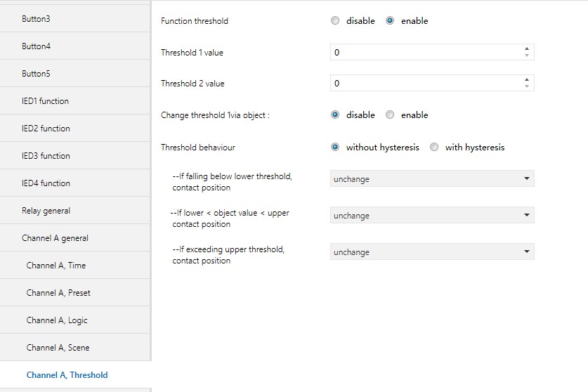Select disable for Function threshold
The image size is (588, 392).
[335, 21]
